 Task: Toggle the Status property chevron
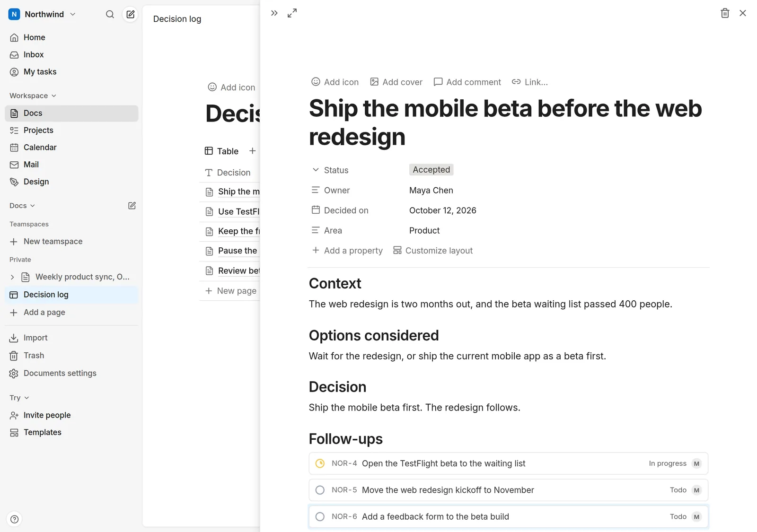point(316,170)
